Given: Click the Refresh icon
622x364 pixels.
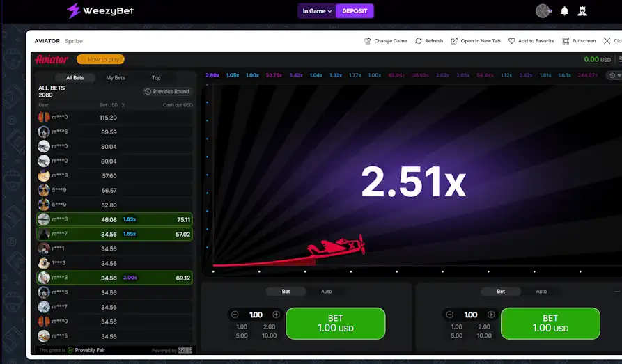Looking at the screenshot, I should click(418, 41).
